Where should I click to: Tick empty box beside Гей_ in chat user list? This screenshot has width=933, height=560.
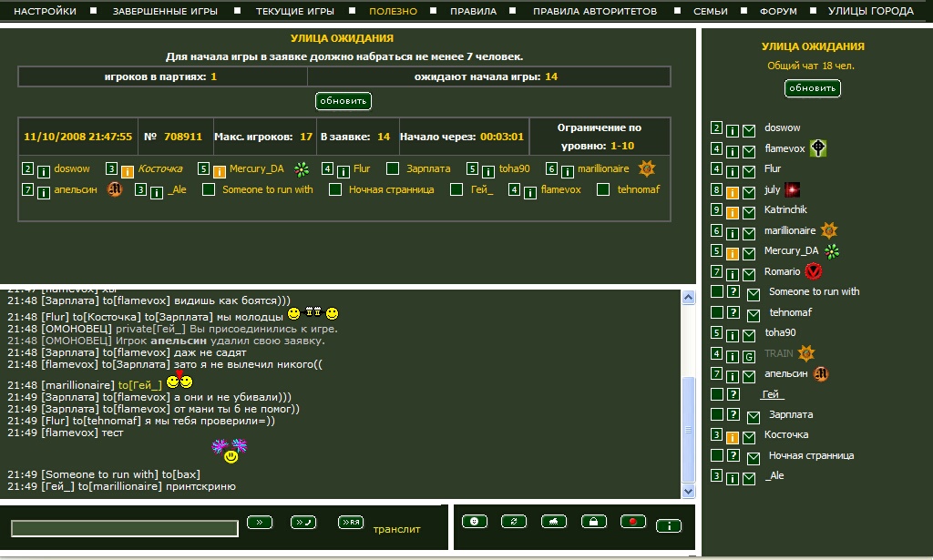pyautogui.click(x=717, y=394)
